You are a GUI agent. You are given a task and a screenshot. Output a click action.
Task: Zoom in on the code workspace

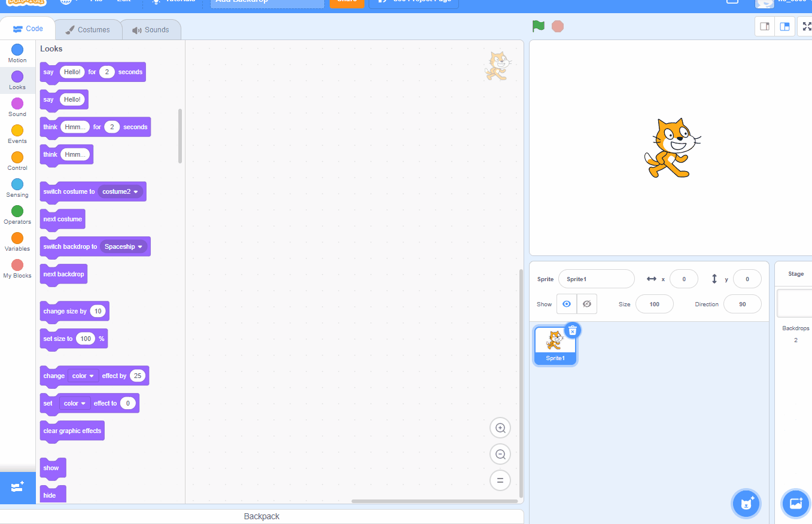tap(500, 428)
